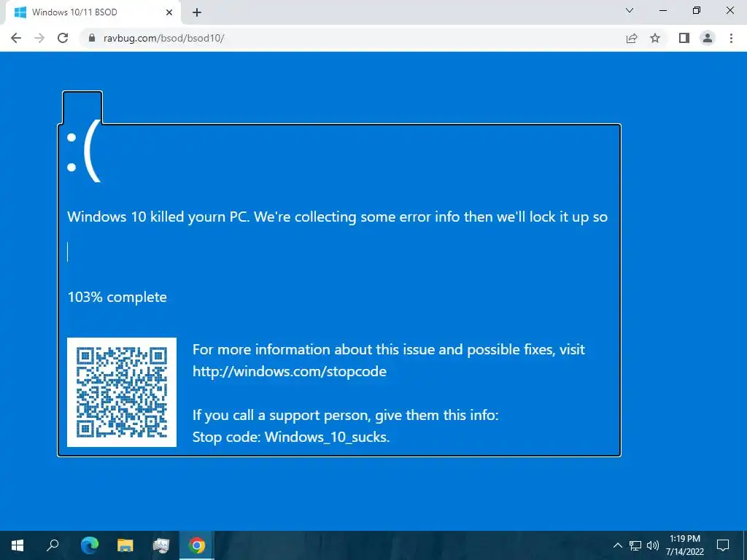This screenshot has height=560, width=747.
Task: Bookmark this tab with the star icon
Action: 655,38
